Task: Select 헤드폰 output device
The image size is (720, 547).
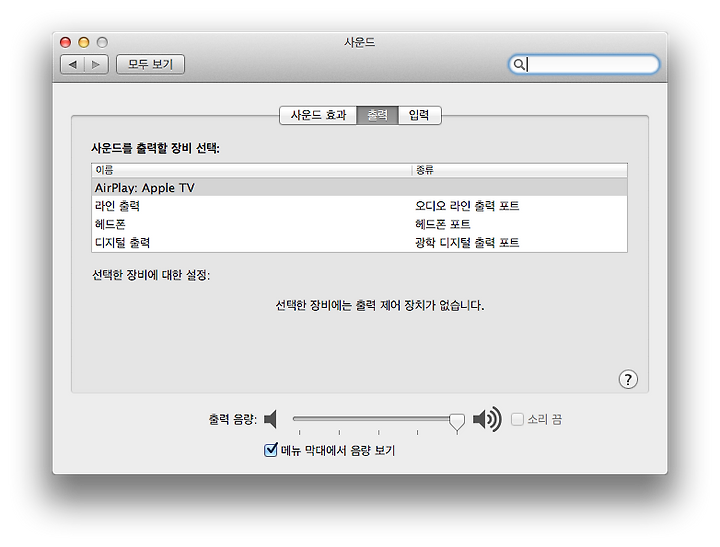Action: [360, 224]
